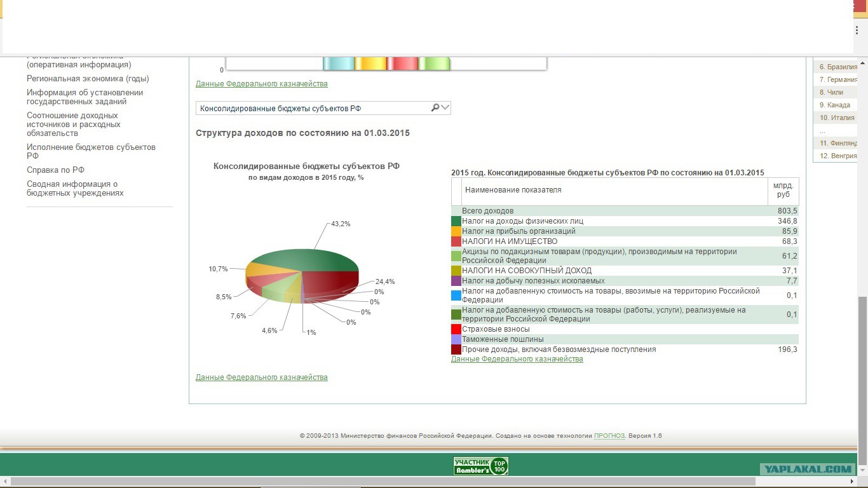Click inside the Консолидированные бюджеты субъектов РФ field
The height and width of the screenshot is (488, 868).
(313, 108)
